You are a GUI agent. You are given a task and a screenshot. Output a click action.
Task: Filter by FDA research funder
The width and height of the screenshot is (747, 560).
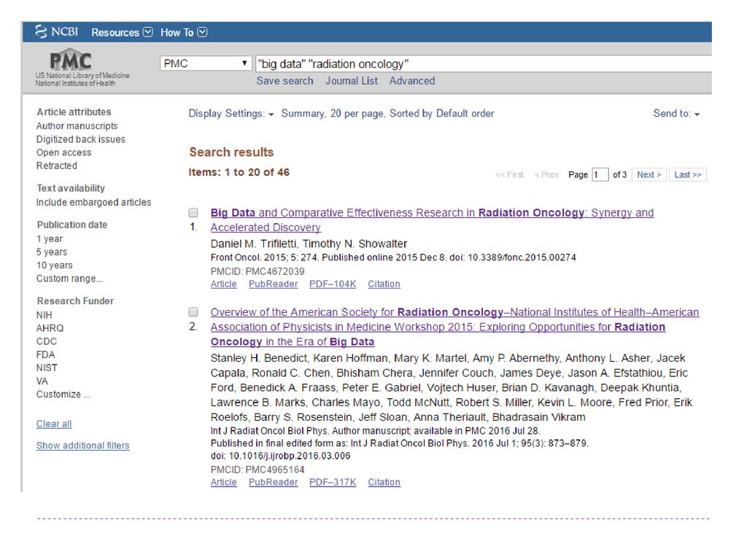46,355
